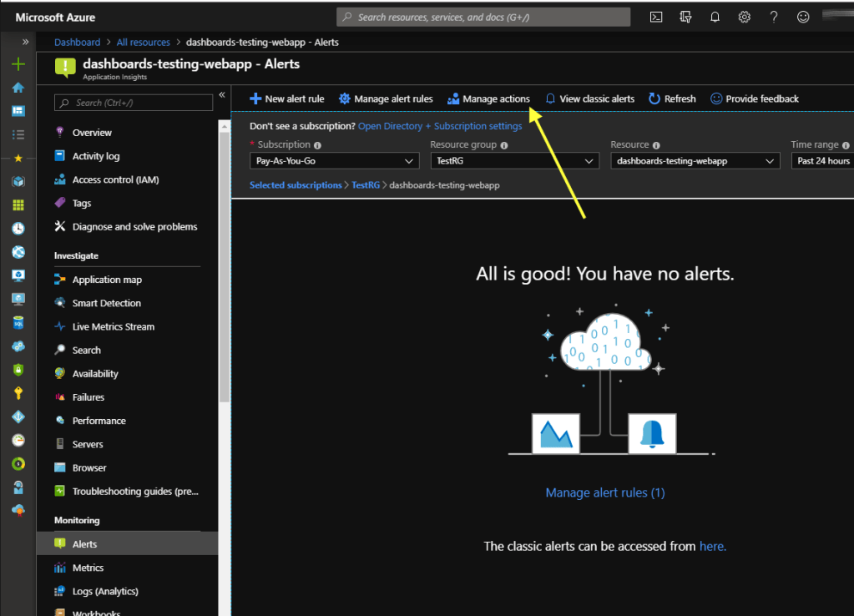Click the Manage actions button
Image resolution: width=854 pixels, height=616 pixels.
tap(488, 98)
